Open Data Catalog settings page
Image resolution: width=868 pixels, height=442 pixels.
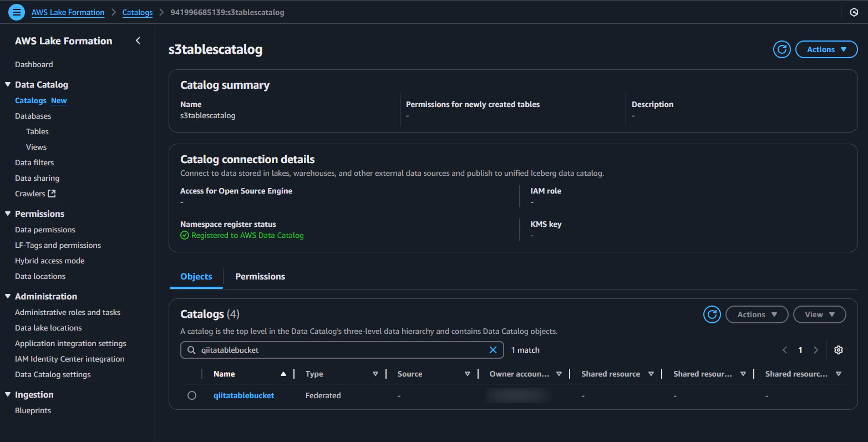tap(53, 374)
